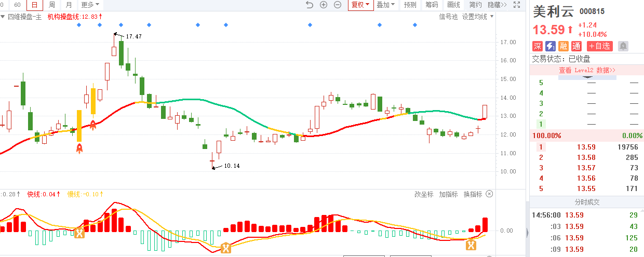Screen dimensions: 644x257
Task: Click the 14:56:00 trade row
Action: click(587, 215)
